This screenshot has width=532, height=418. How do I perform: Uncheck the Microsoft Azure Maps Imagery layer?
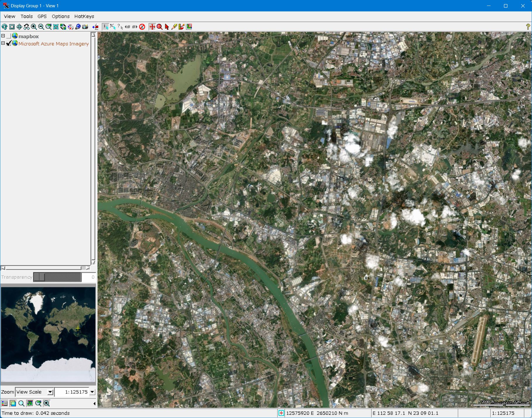click(x=9, y=43)
